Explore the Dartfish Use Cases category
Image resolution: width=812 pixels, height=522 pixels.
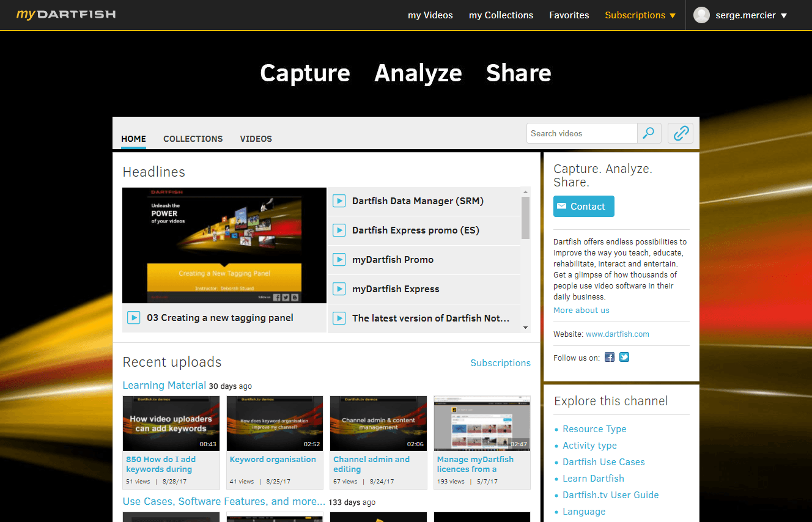point(603,462)
